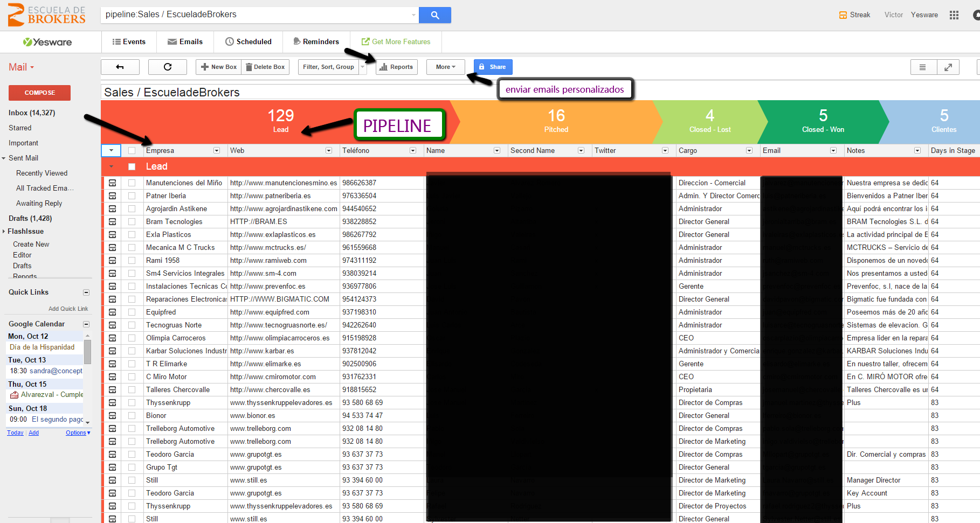Screen dimensions: 980x523
Task: Open Reports chart button
Action: coord(396,67)
